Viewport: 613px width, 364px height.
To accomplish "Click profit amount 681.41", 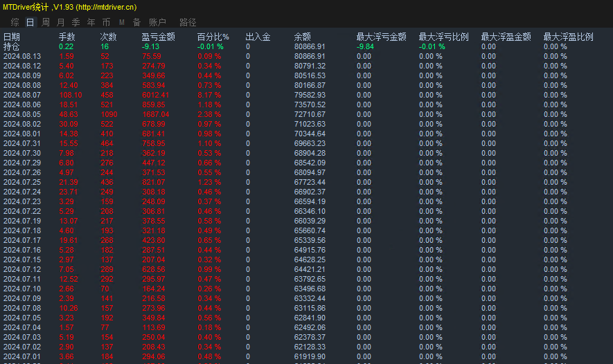I will [x=154, y=134].
